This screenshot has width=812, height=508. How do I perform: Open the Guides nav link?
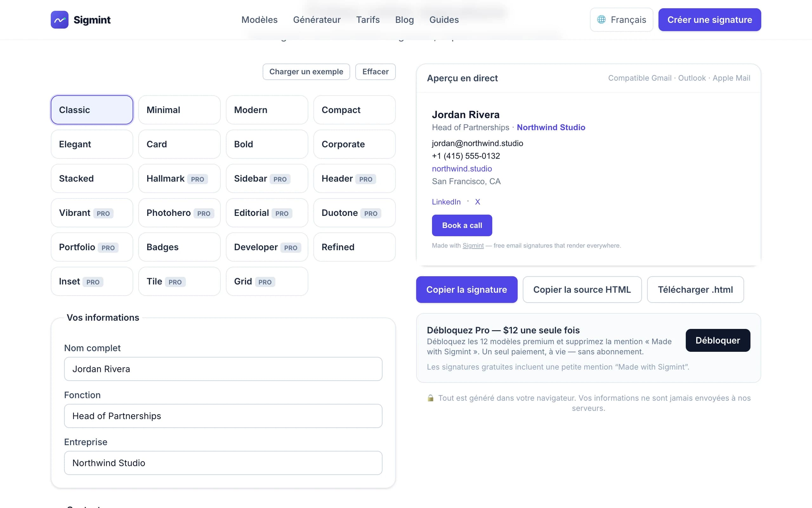tap(444, 20)
